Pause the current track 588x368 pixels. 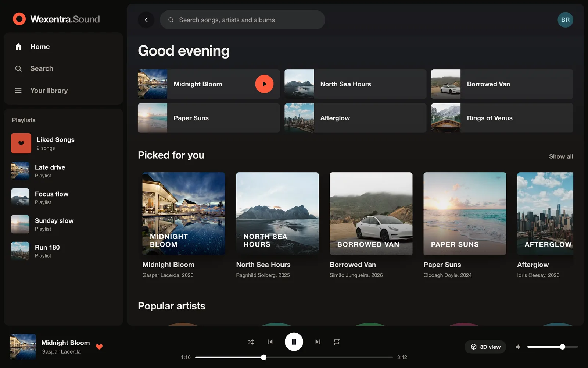tap(294, 342)
